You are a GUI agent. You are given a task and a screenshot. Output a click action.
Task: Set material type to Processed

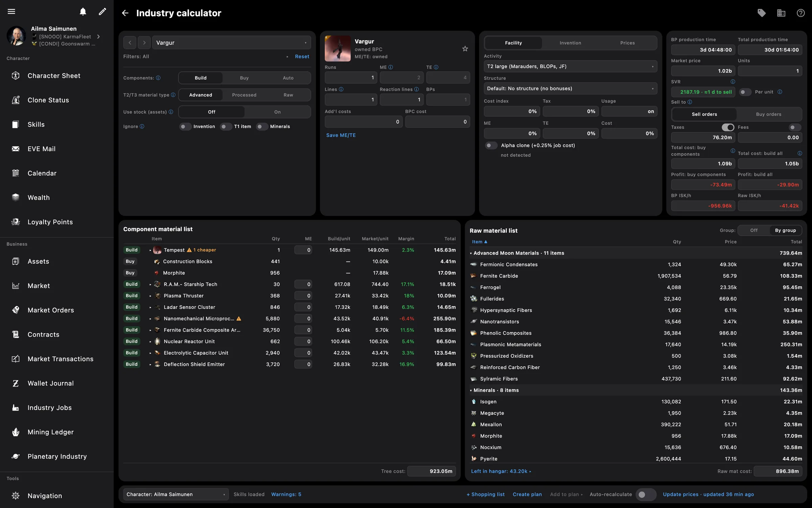[244, 95]
